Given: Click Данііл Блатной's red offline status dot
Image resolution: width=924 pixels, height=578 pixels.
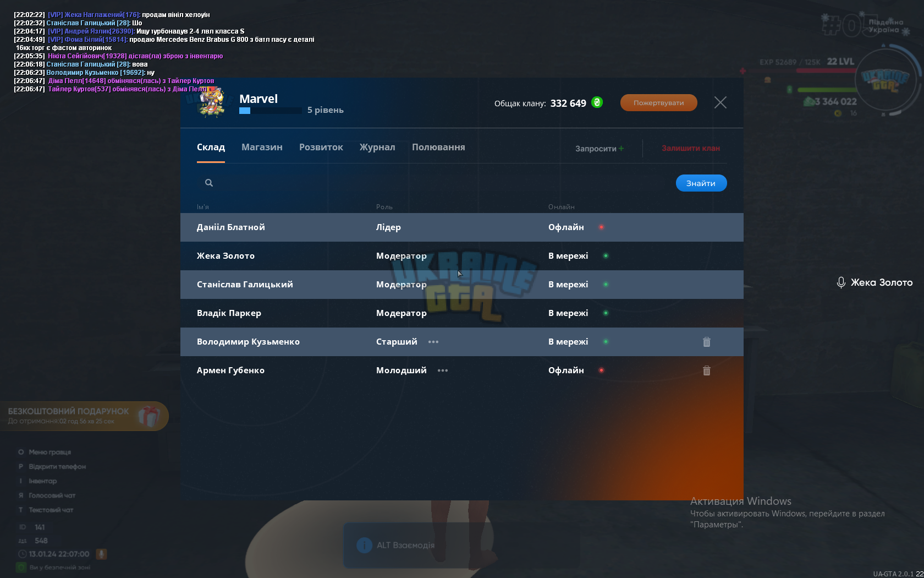Looking at the screenshot, I should 601,227.
